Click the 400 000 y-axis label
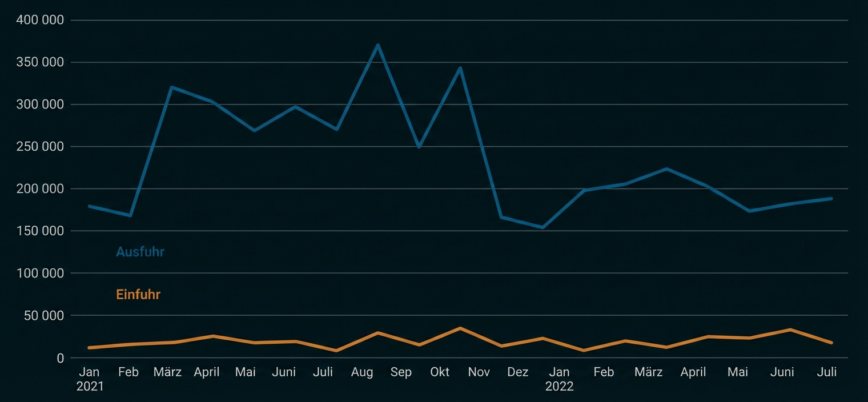Image resolution: width=868 pixels, height=402 pixels. [x=40, y=20]
